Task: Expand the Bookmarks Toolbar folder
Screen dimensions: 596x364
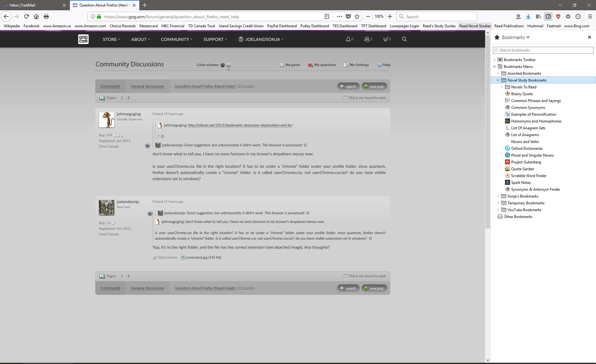Action: point(494,60)
